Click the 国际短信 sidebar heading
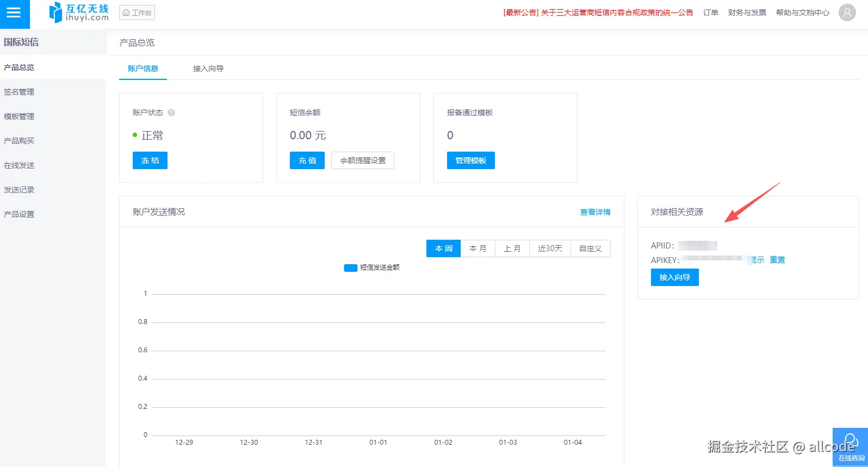The height and width of the screenshot is (467, 868). 21,42
